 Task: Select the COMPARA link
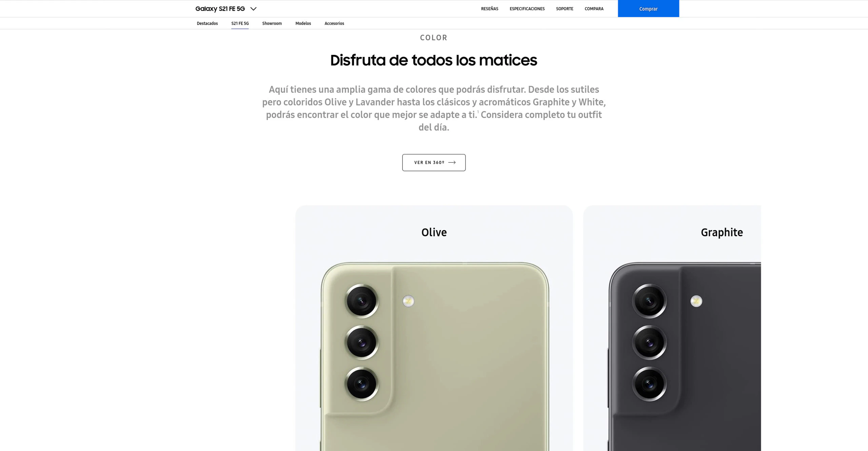tap(594, 9)
